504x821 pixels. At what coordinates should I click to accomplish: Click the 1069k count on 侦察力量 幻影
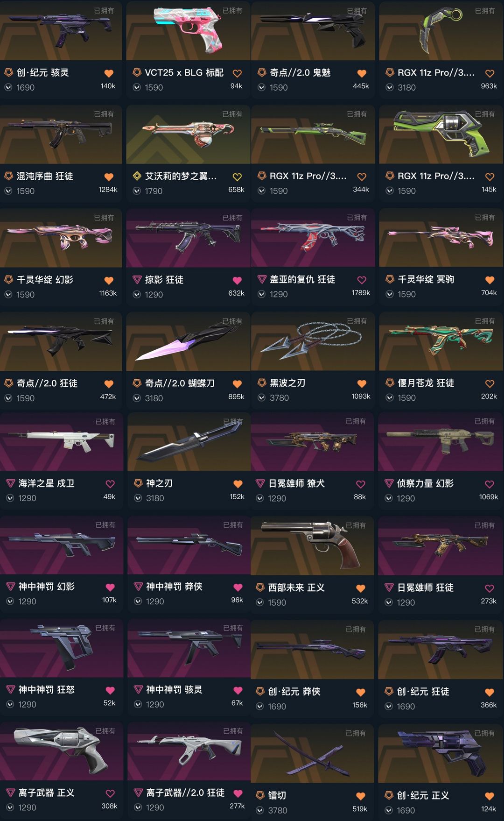point(488,497)
